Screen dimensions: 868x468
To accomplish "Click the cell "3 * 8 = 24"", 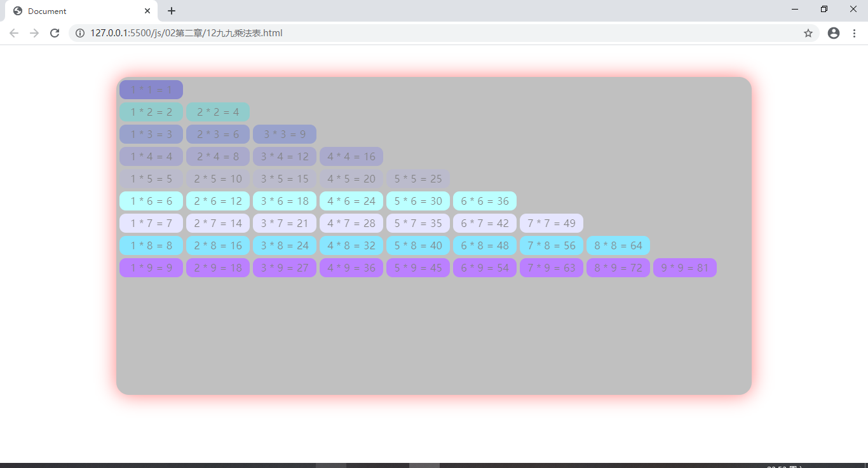I will pos(285,245).
